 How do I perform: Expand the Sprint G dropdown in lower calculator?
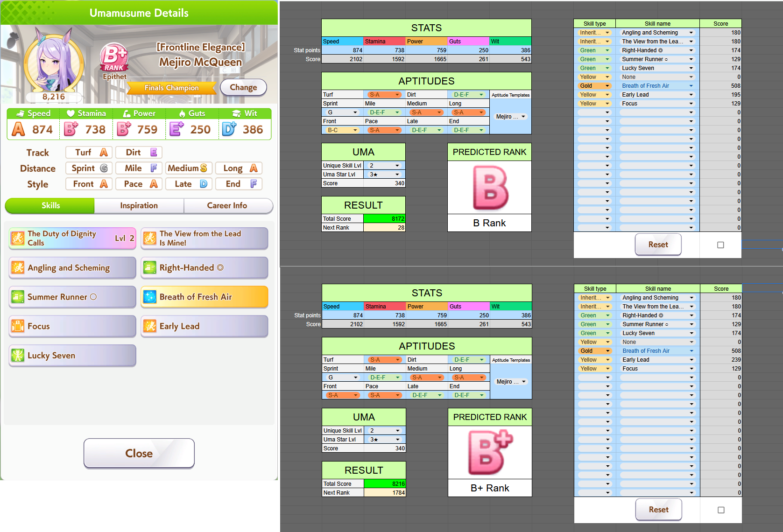click(x=343, y=378)
